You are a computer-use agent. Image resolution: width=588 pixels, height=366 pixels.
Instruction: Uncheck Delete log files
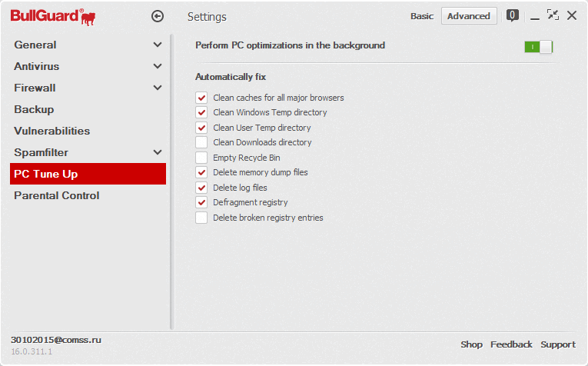pos(201,188)
